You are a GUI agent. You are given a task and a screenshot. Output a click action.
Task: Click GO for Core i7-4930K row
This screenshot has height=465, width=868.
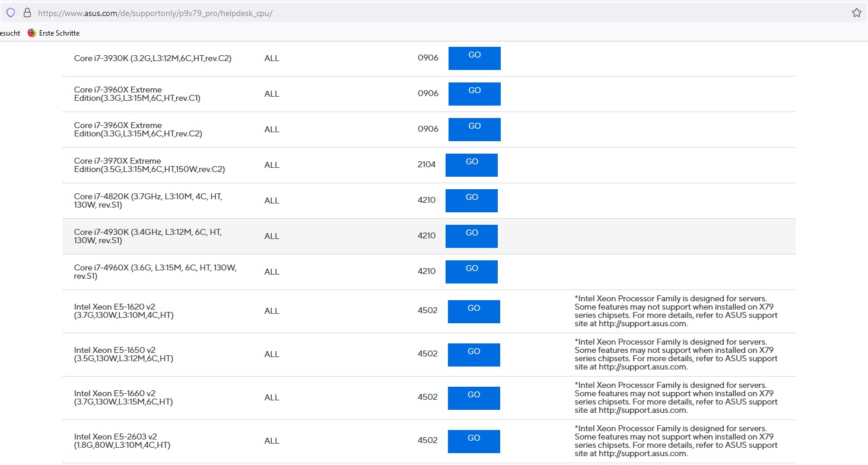(472, 236)
